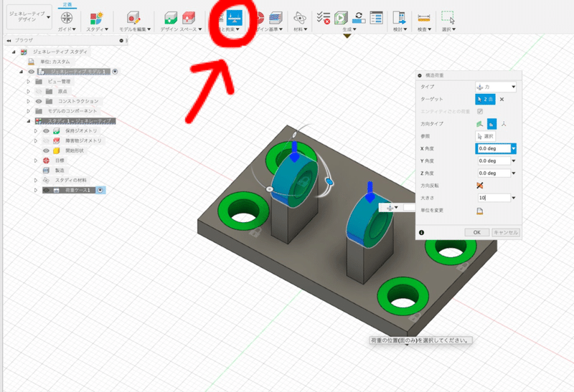Image resolution: width=574 pixels, height=392 pixels.
Task: Click the Explore (検討) results icon
Action: click(x=400, y=17)
